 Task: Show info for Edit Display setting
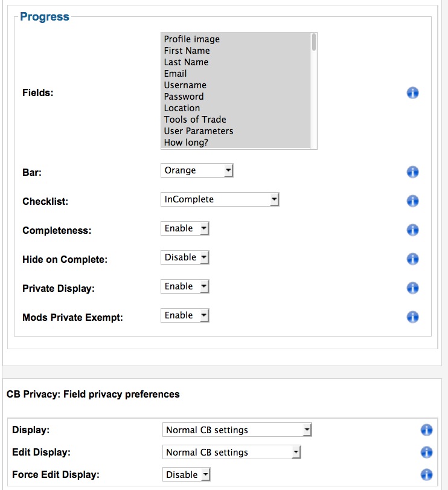point(426,452)
